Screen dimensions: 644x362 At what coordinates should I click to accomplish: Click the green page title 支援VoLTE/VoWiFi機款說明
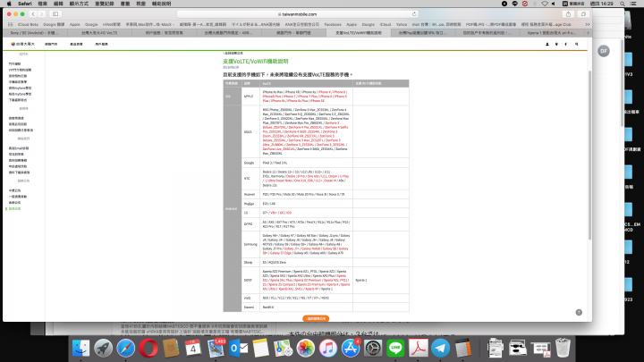click(x=256, y=61)
